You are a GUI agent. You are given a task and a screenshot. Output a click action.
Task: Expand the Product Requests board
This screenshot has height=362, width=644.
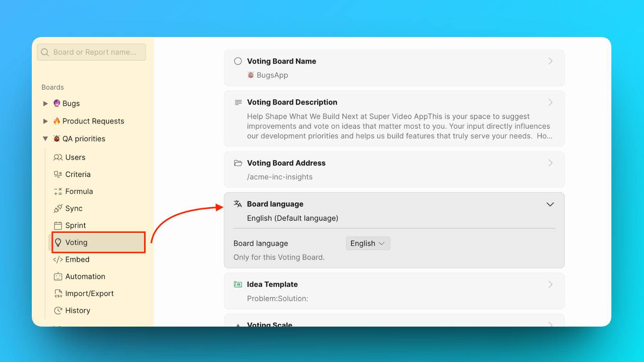45,121
